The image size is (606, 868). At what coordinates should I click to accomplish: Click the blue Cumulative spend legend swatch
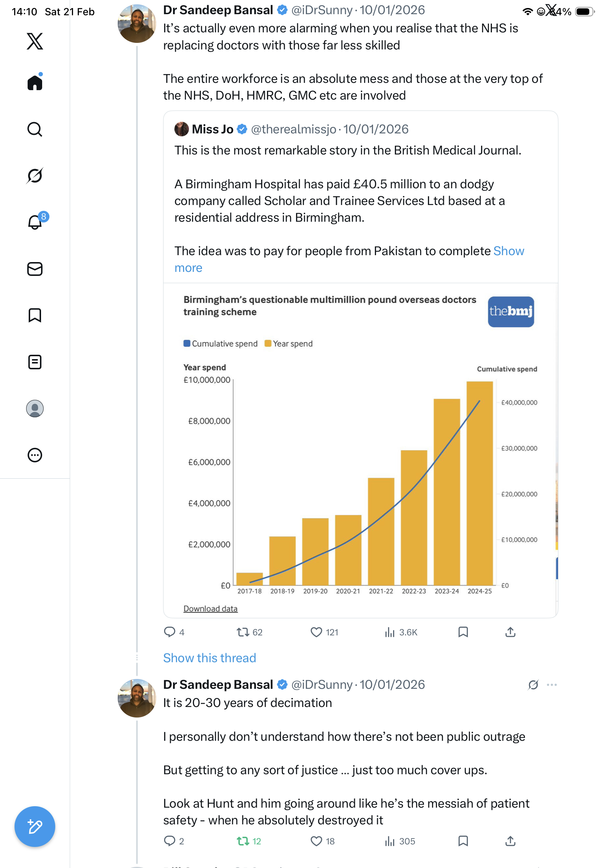pos(187,343)
